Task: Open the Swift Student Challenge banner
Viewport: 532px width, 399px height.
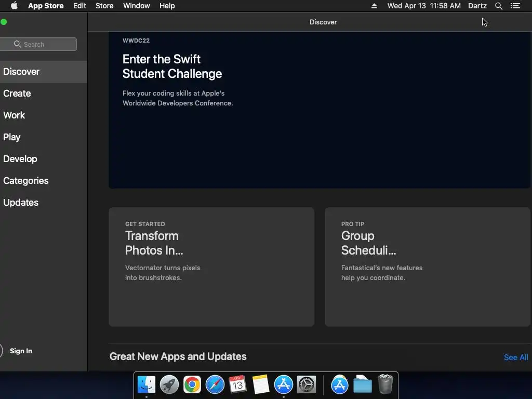Action: [x=320, y=110]
